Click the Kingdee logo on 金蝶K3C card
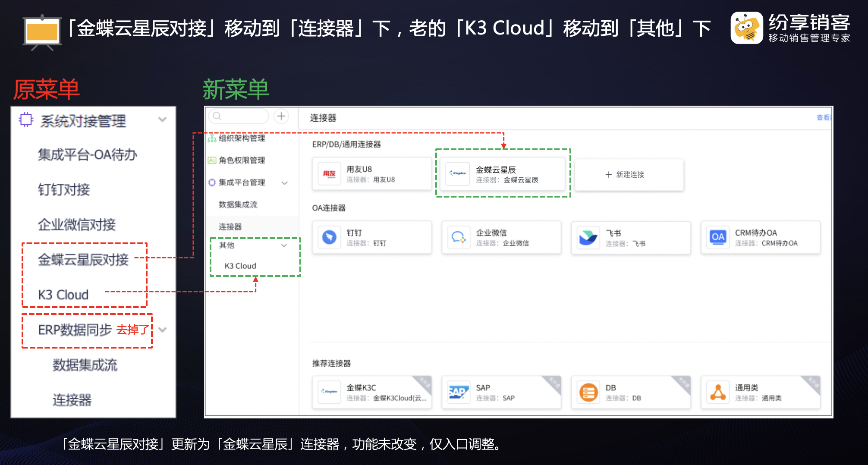Viewport: 868px width, 465px height. [330, 392]
